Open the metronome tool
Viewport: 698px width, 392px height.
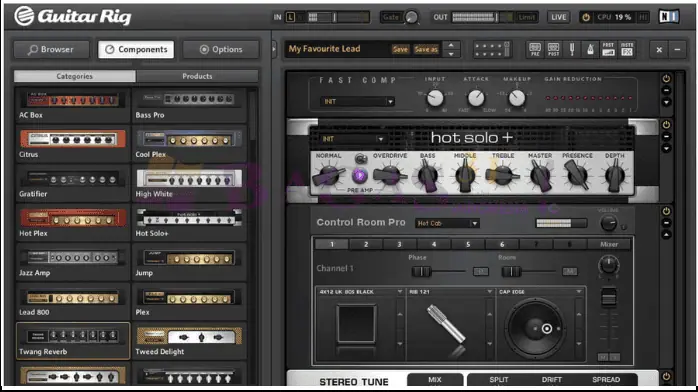(x=590, y=49)
